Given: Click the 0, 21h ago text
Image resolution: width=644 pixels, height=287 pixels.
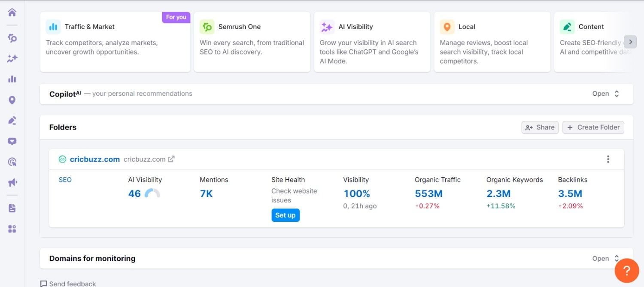Looking at the screenshot, I should tap(360, 206).
